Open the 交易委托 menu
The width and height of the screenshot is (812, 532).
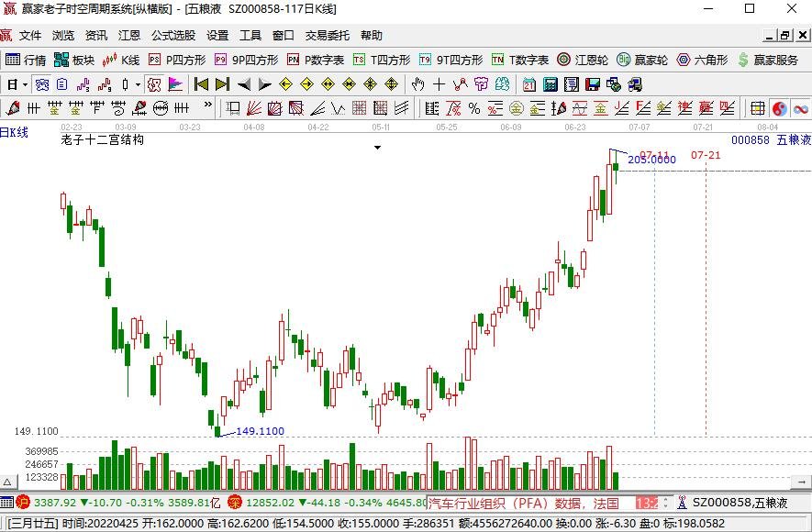pyautogui.click(x=328, y=35)
